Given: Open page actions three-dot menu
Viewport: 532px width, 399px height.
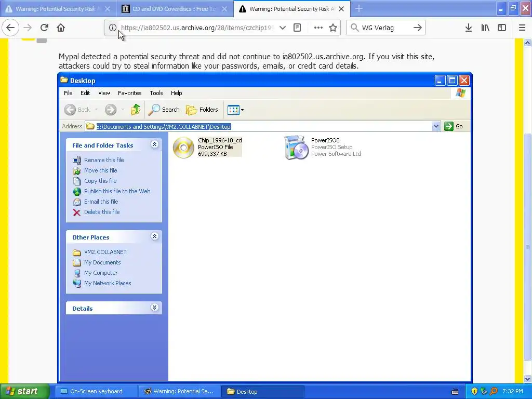Looking at the screenshot, I should coord(318,28).
